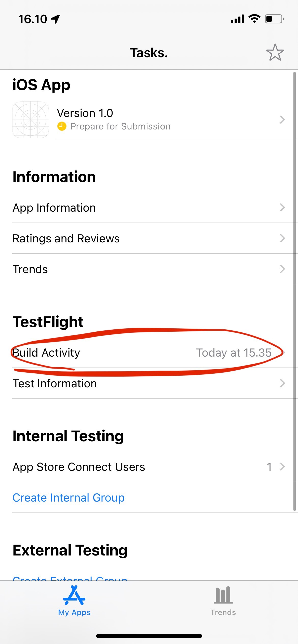Tap the favorite star icon
Image resolution: width=298 pixels, height=644 pixels.
[275, 52]
